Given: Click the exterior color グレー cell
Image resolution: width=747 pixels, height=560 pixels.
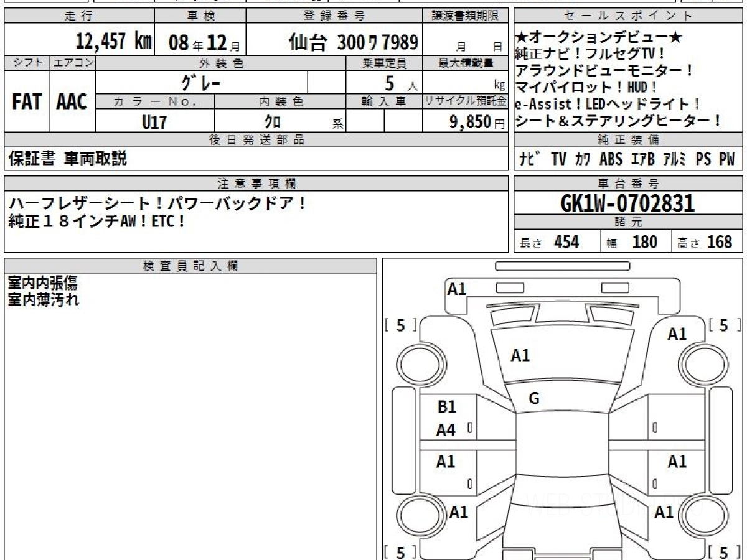Looking at the screenshot, I should click(201, 82).
